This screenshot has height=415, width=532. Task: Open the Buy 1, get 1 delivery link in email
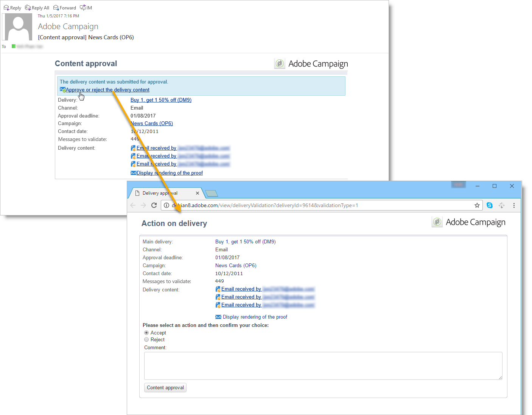pos(161,100)
